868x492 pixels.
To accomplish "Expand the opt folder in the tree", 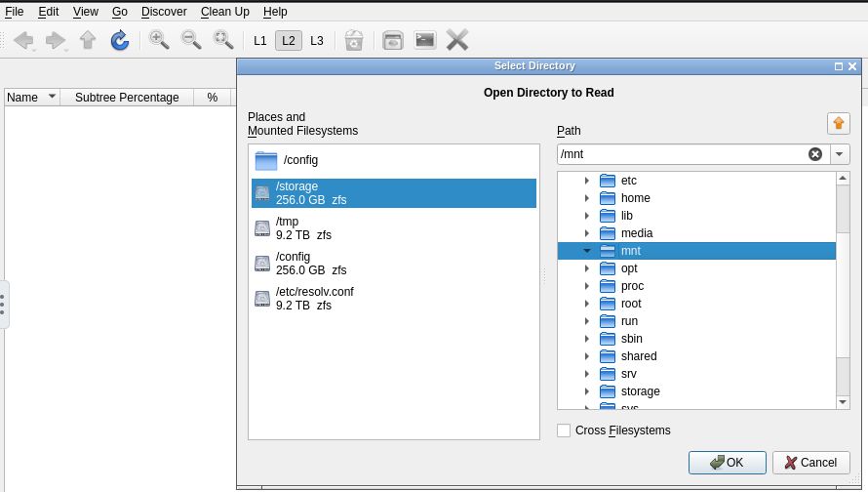I will tap(587, 268).
